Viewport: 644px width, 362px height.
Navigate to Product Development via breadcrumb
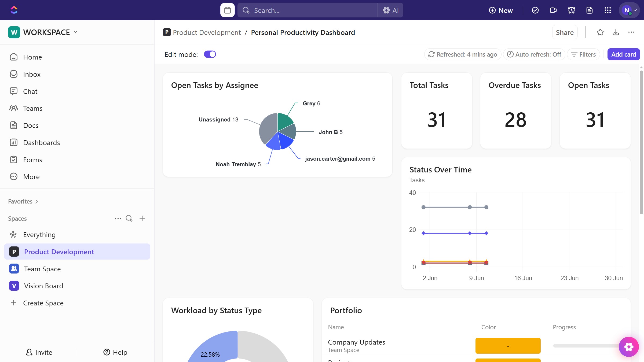tap(207, 32)
